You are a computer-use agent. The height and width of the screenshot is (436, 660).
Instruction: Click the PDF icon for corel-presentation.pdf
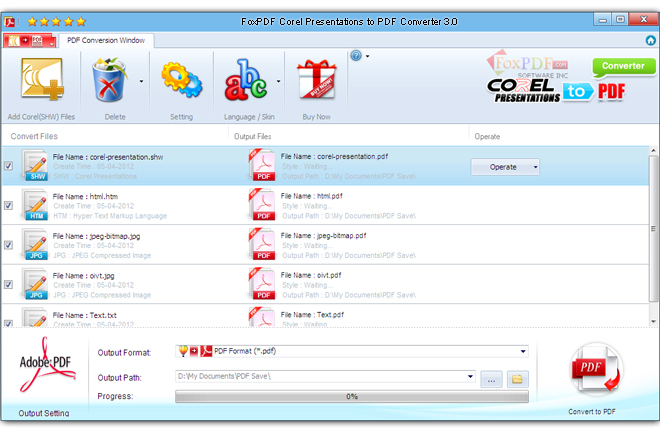262,165
